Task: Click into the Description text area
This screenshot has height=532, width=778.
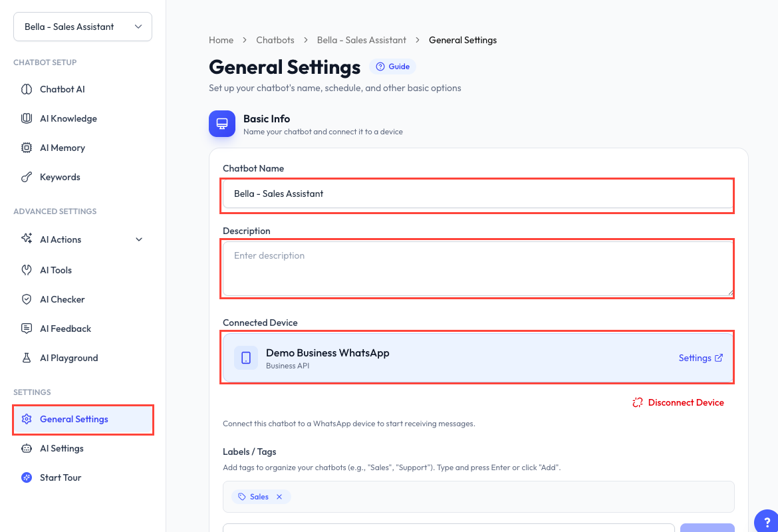Action: point(478,269)
